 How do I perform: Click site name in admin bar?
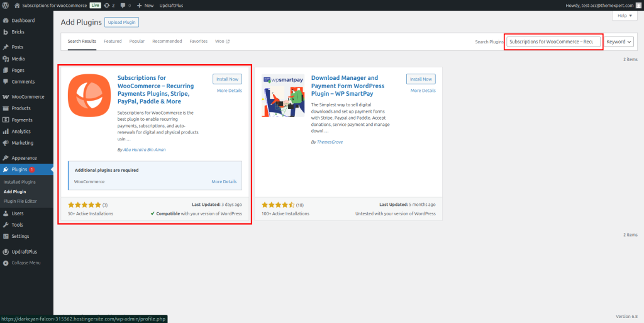tap(54, 5)
